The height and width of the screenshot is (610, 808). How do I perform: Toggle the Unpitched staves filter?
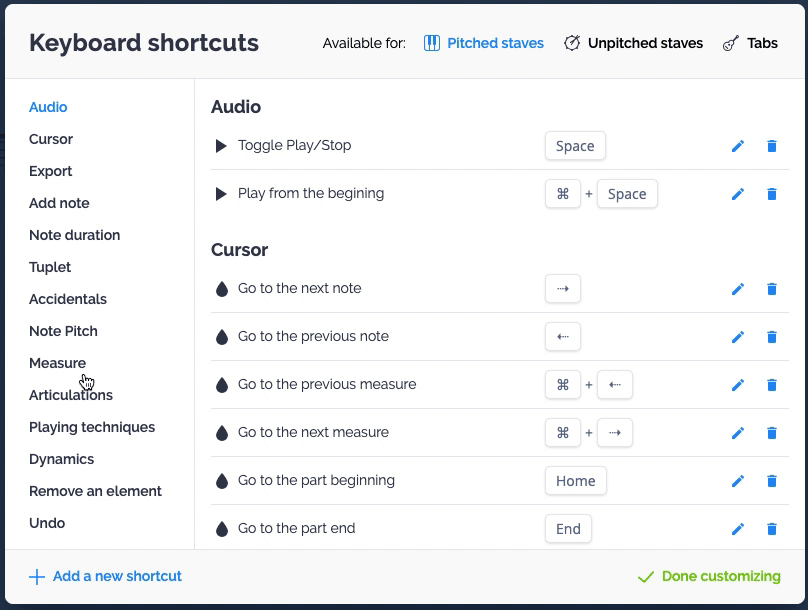coord(632,43)
